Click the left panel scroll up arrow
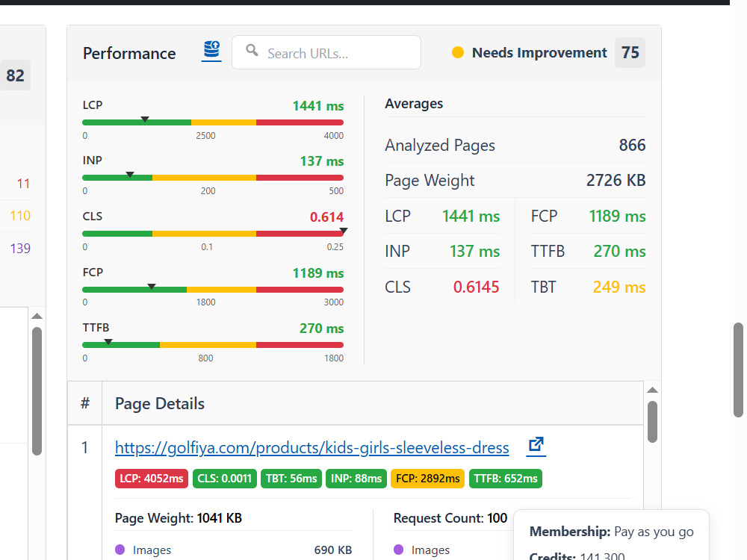Screen dimensions: 747x560 click(37, 316)
